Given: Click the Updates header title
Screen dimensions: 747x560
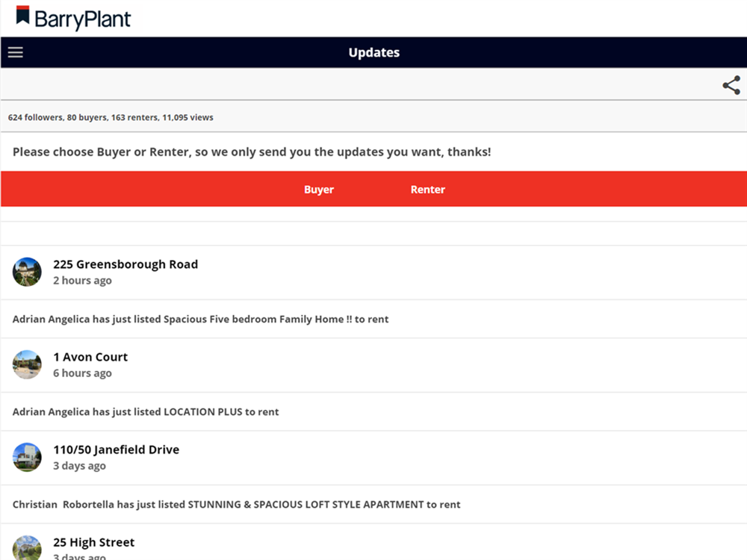Looking at the screenshot, I should pyautogui.click(x=374, y=52).
